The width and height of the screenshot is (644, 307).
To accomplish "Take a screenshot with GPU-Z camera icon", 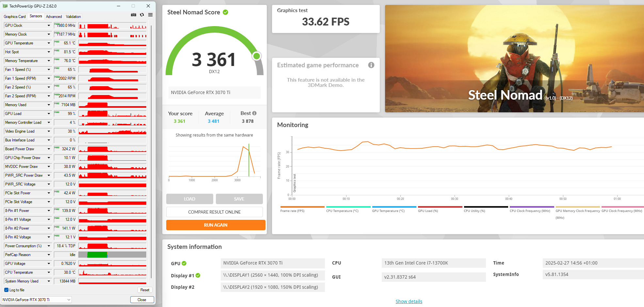I will (x=134, y=15).
